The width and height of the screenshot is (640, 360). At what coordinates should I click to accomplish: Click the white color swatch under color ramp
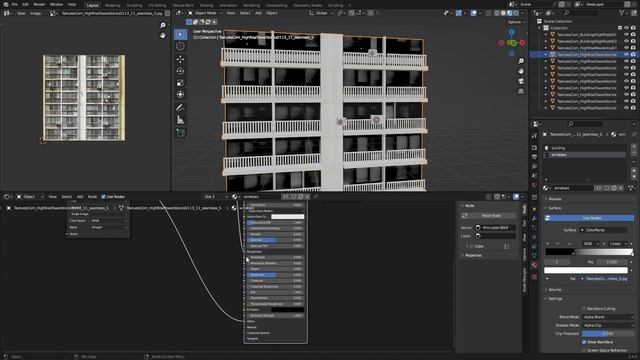click(x=586, y=270)
